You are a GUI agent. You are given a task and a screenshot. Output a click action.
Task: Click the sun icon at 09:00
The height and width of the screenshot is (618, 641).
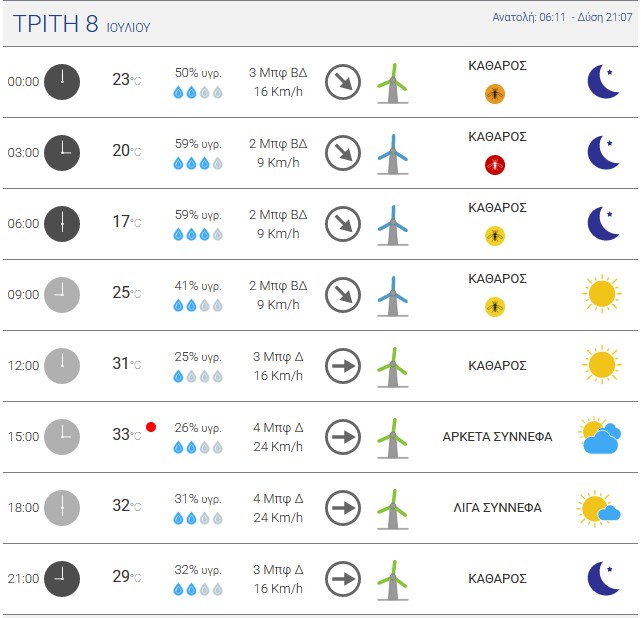(x=602, y=294)
